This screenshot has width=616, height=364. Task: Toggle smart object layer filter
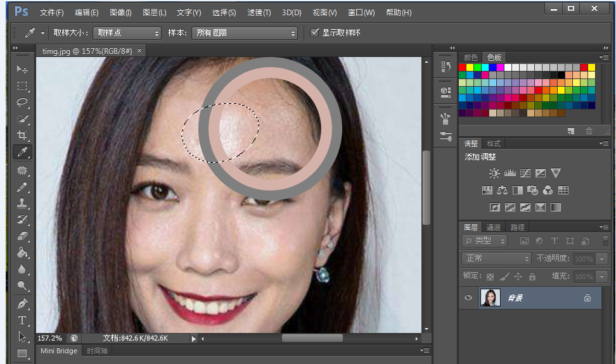point(586,241)
